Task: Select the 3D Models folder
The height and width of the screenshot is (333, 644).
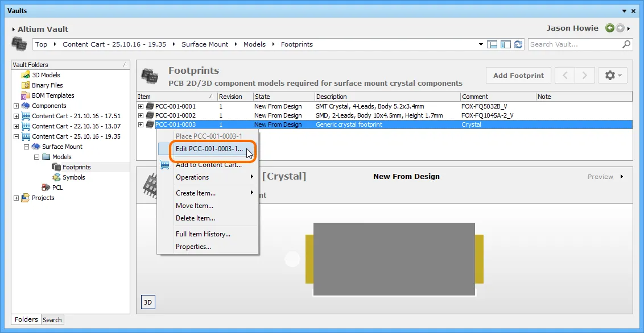Action: click(46, 75)
